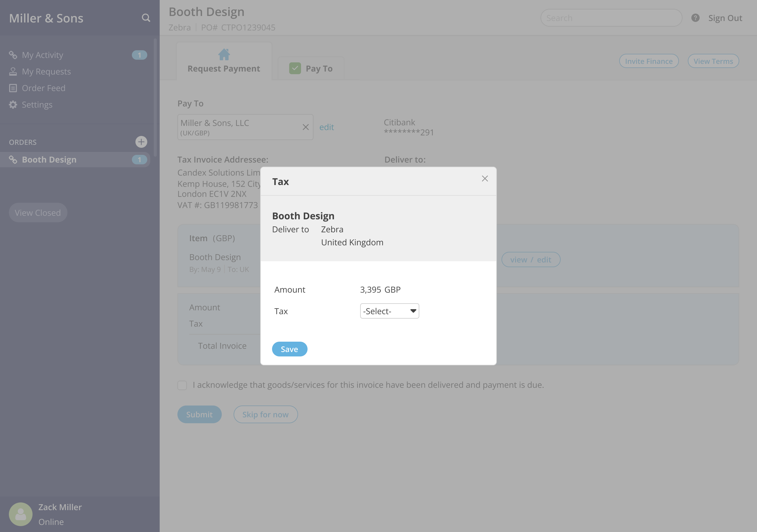Viewport: 757px width, 532px height.
Task: Click the My Requests stamp icon
Action: [x=13, y=72]
